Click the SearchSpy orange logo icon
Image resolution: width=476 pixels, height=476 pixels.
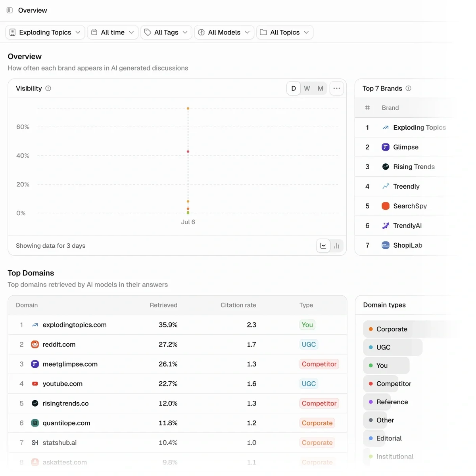(386, 206)
